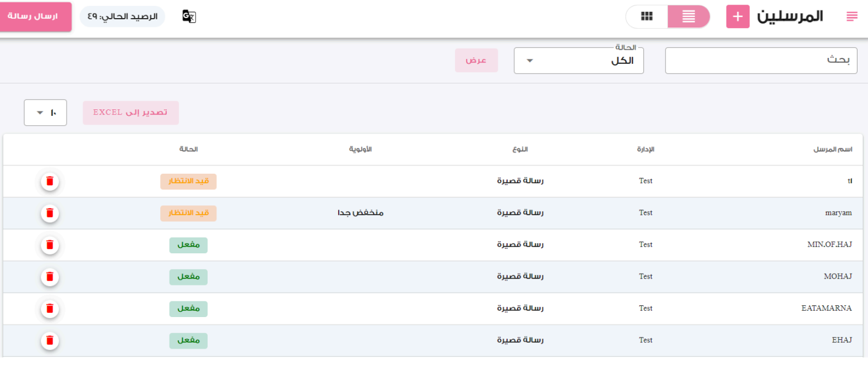Click the ارسال رسالة send message button
The image size is (868, 365).
[x=36, y=16]
